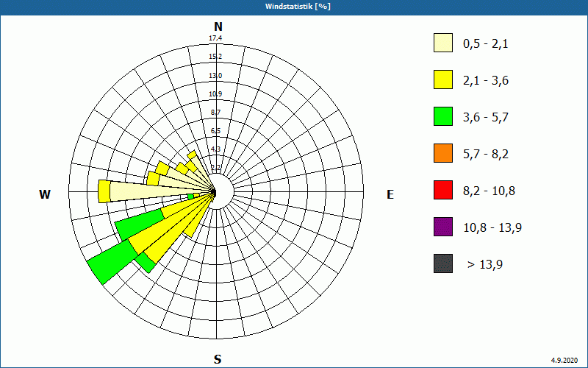This screenshot has height=368, width=588.
Task: Click the 2,2 ring scale value
Action: [x=215, y=168]
